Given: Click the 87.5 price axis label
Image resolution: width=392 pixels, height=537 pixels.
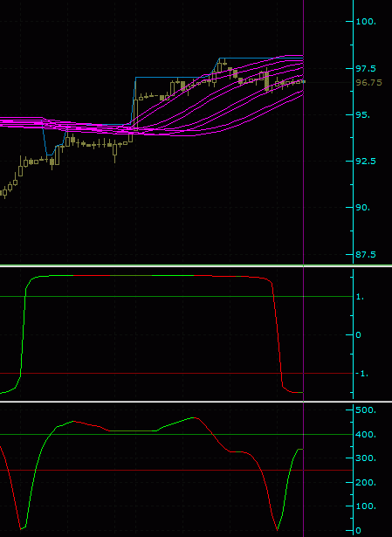Looking at the screenshot, I should [x=366, y=255].
